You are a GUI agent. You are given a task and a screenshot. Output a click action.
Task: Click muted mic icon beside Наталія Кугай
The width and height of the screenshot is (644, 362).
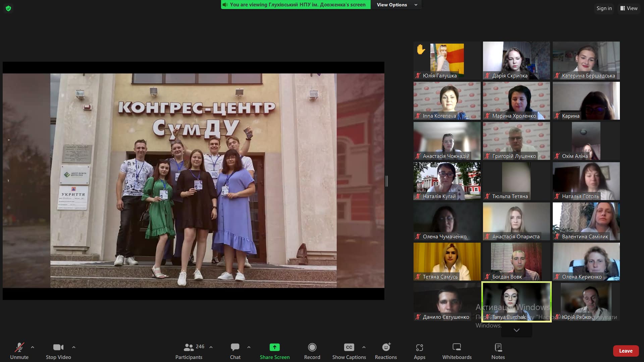(418, 196)
